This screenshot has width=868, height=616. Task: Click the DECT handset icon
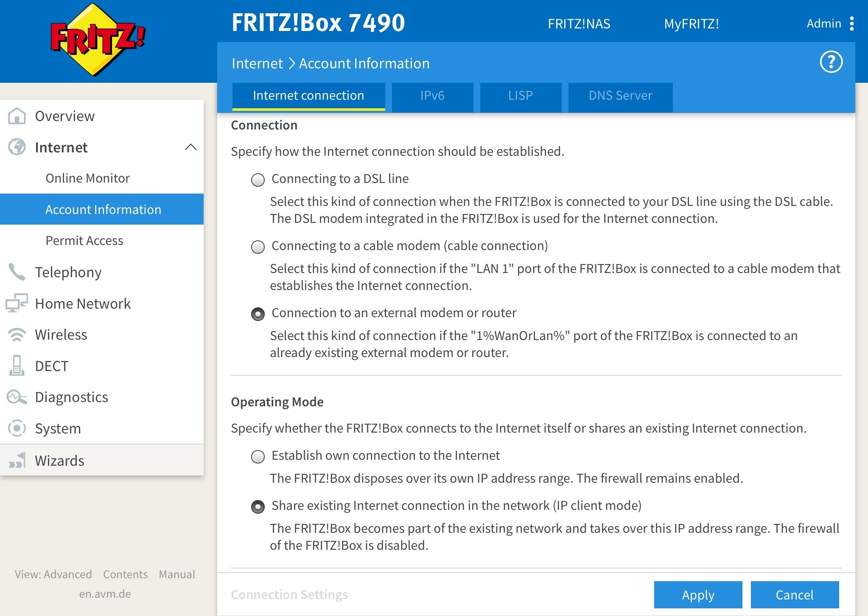tap(17, 366)
